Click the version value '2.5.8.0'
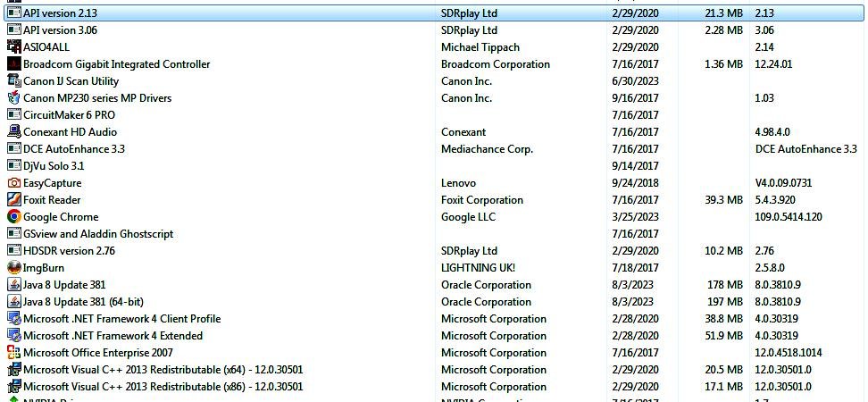 click(x=770, y=267)
